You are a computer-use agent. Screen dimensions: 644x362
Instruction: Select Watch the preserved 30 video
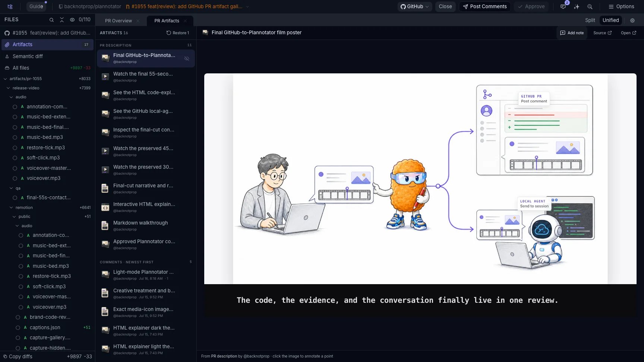(x=146, y=170)
